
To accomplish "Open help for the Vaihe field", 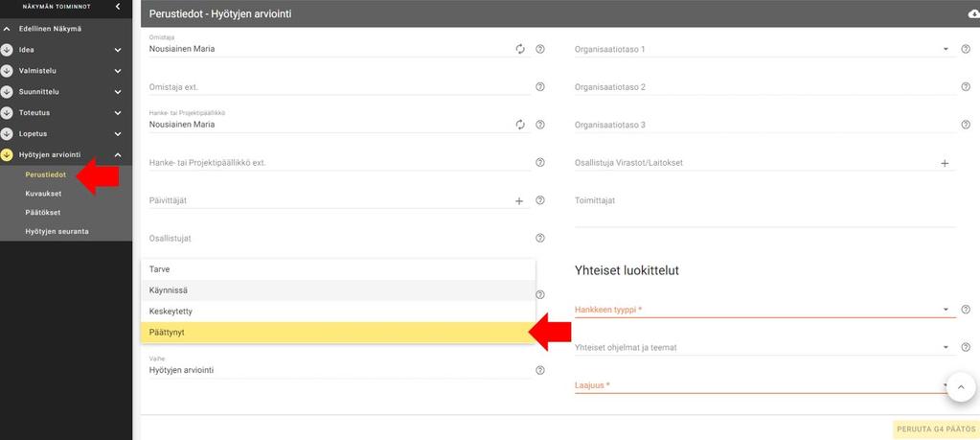I will point(540,370).
